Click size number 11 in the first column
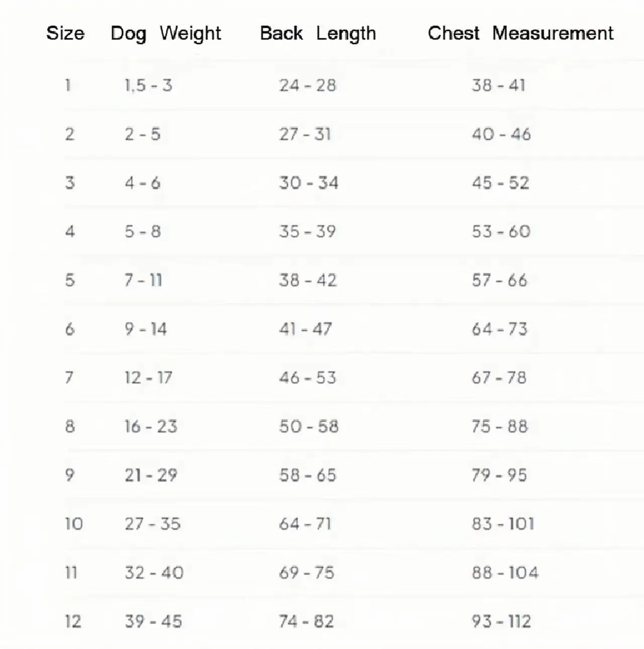Image resolution: width=644 pixels, height=649 pixels. coord(71,572)
